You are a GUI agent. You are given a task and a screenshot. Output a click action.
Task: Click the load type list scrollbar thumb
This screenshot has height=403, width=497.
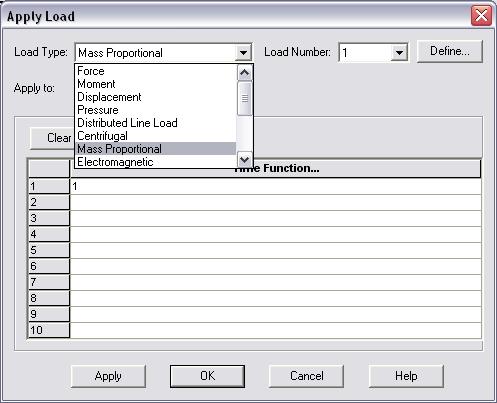pyautogui.click(x=244, y=99)
